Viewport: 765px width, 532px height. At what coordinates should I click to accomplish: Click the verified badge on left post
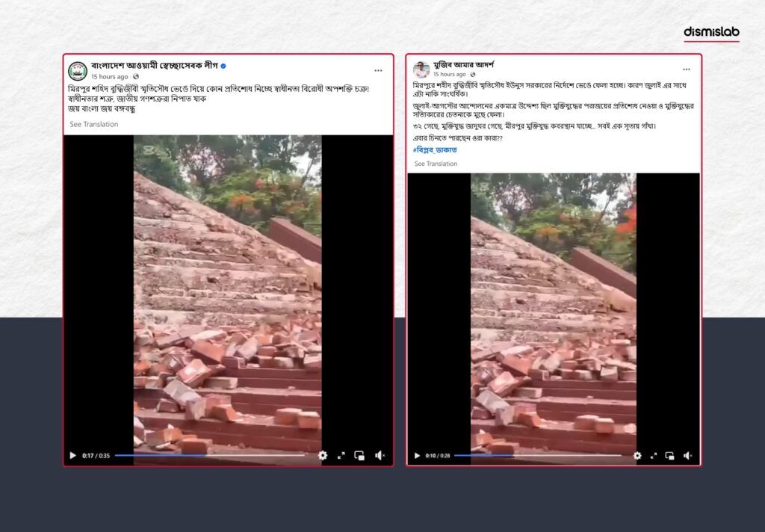pos(223,66)
